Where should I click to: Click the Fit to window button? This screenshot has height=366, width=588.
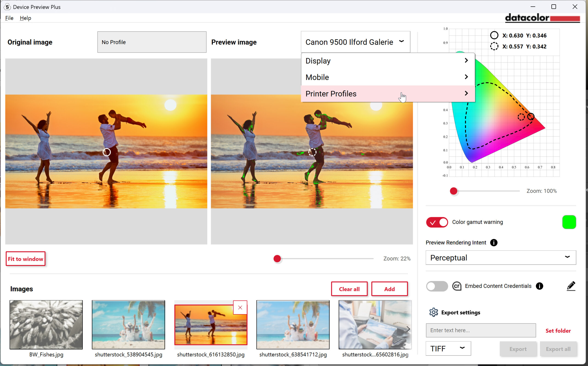25,259
